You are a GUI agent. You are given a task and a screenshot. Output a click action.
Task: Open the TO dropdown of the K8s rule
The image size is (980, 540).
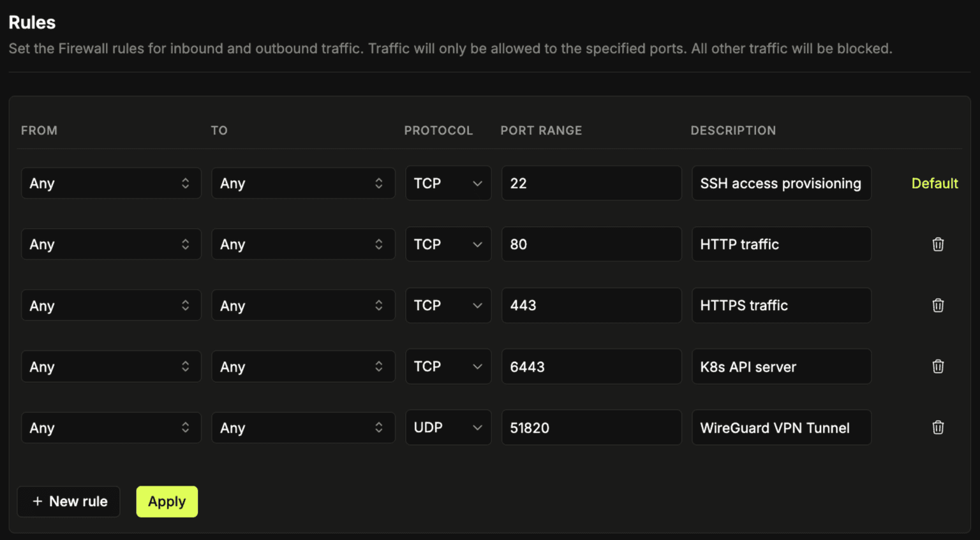click(303, 366)
